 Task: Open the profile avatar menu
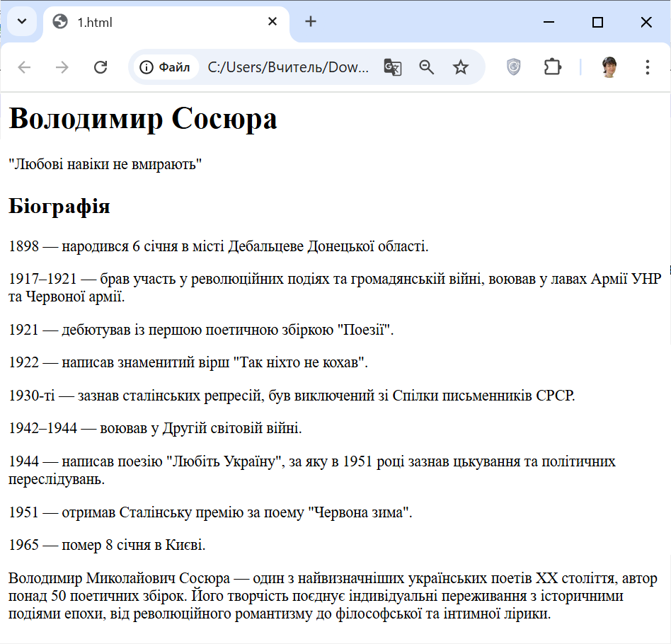(x=609, y=67)
